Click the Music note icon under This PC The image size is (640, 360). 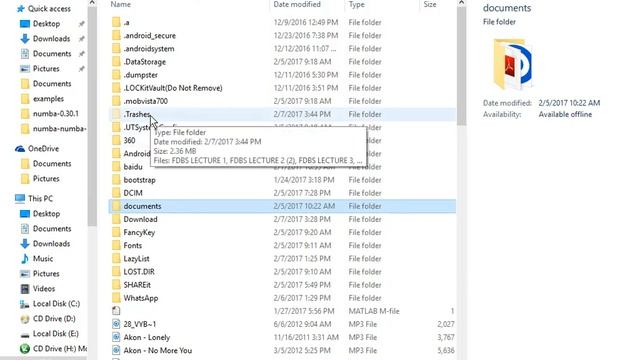tap(25, 259)
